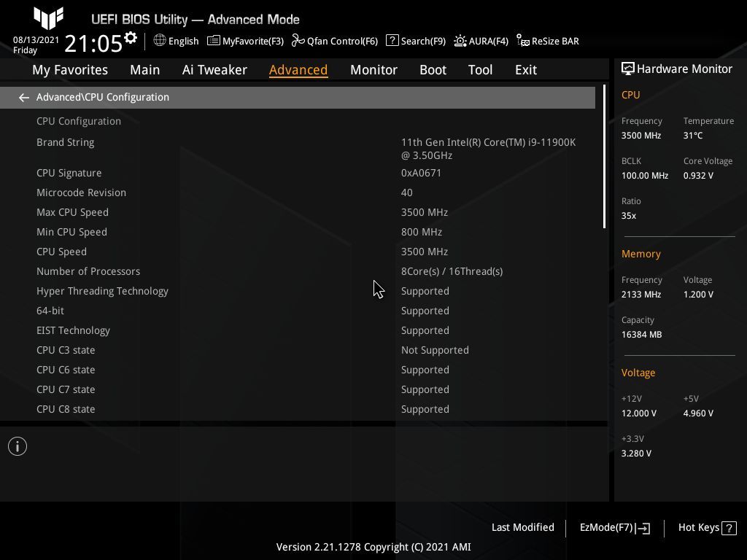The width and height of the screenshot is (747, 560).
Task: Click the Ratio 35x reading
Action: click(628, 216)
